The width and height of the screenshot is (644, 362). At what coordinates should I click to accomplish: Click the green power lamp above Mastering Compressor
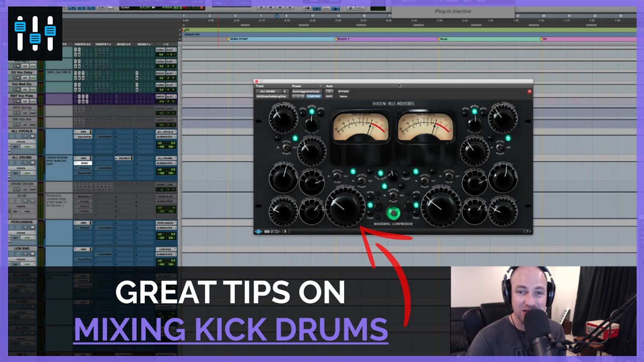(393, 212)
